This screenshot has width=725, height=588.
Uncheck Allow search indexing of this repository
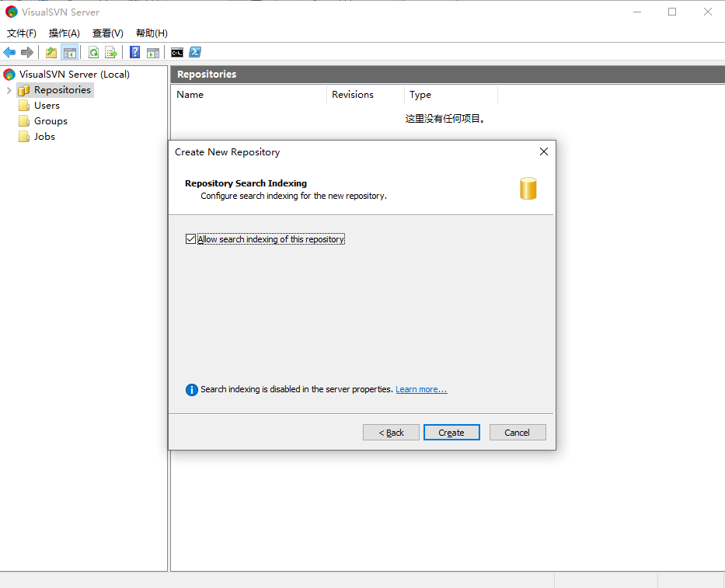point(190,239)
